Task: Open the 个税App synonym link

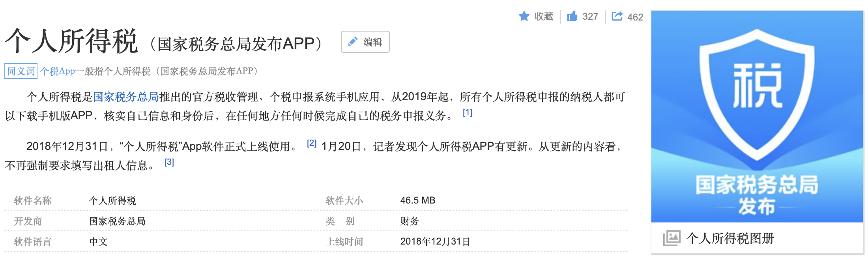Action: pos(58,71)
